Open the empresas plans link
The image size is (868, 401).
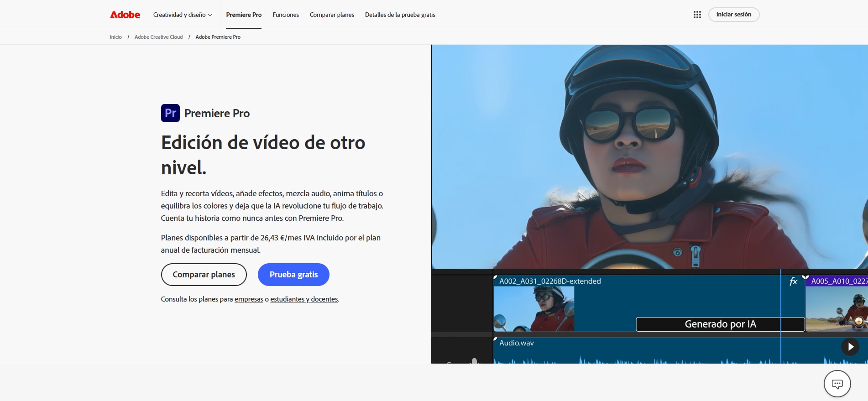pos(249,299)
